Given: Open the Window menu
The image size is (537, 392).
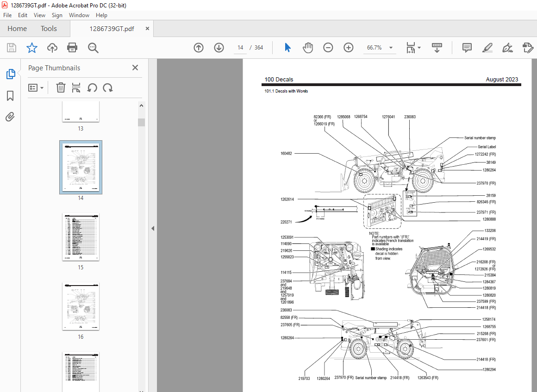Looking at the screenshot, I should pos(79,15).
